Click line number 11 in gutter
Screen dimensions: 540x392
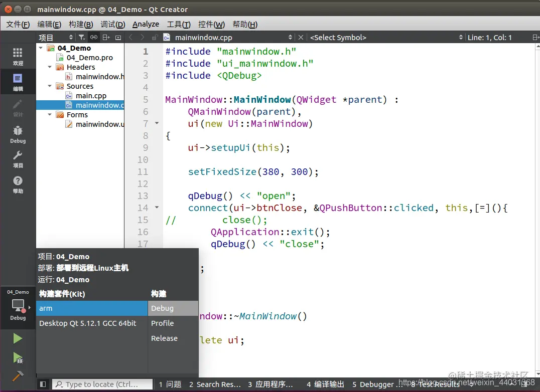pyautogui.click(x=143, y=171)
